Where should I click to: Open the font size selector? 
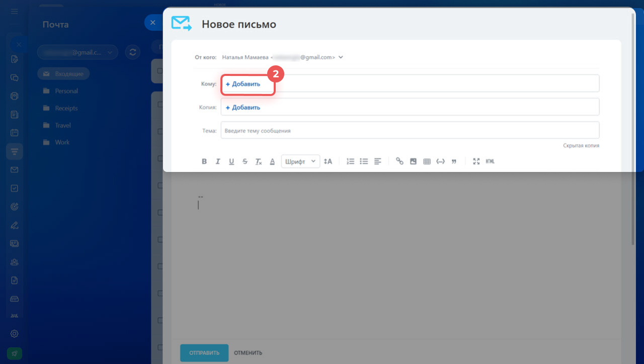pos(328,161)
